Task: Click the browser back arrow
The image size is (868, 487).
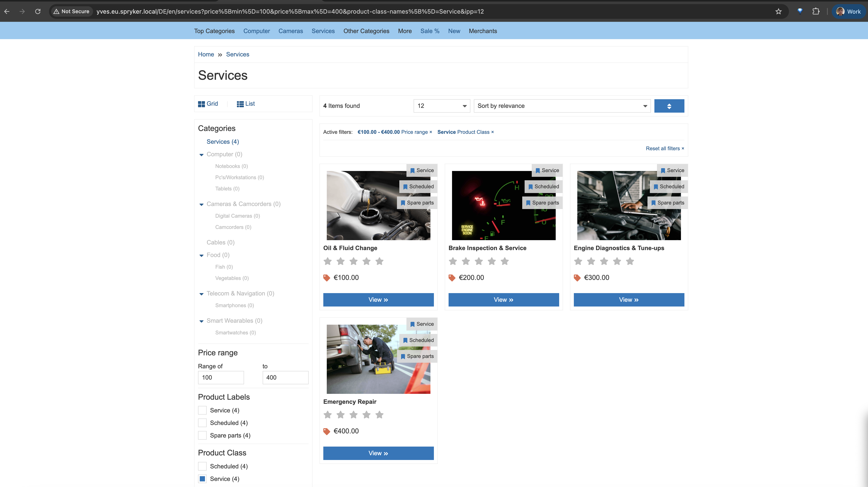Action: pyautogui.click(x=7, y=11)
